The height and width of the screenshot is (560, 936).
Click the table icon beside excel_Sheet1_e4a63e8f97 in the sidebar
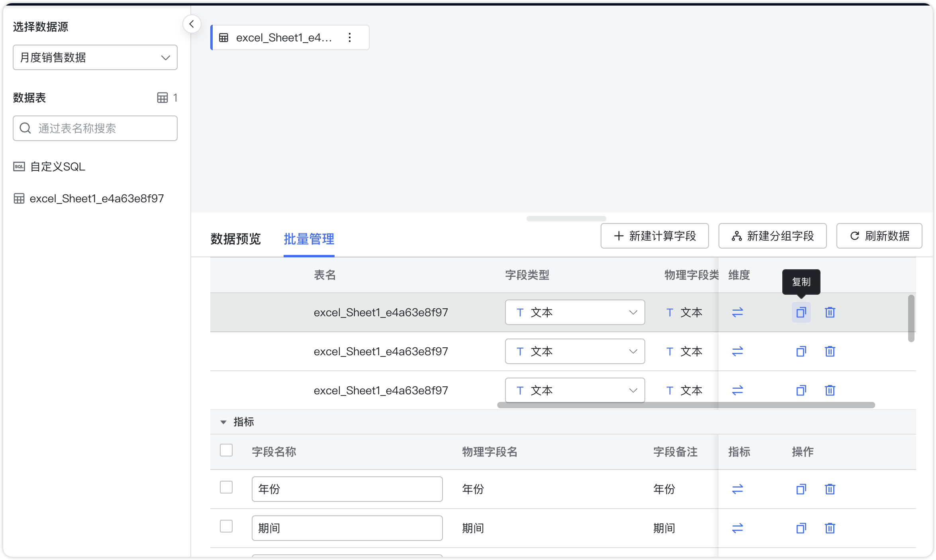19,198
